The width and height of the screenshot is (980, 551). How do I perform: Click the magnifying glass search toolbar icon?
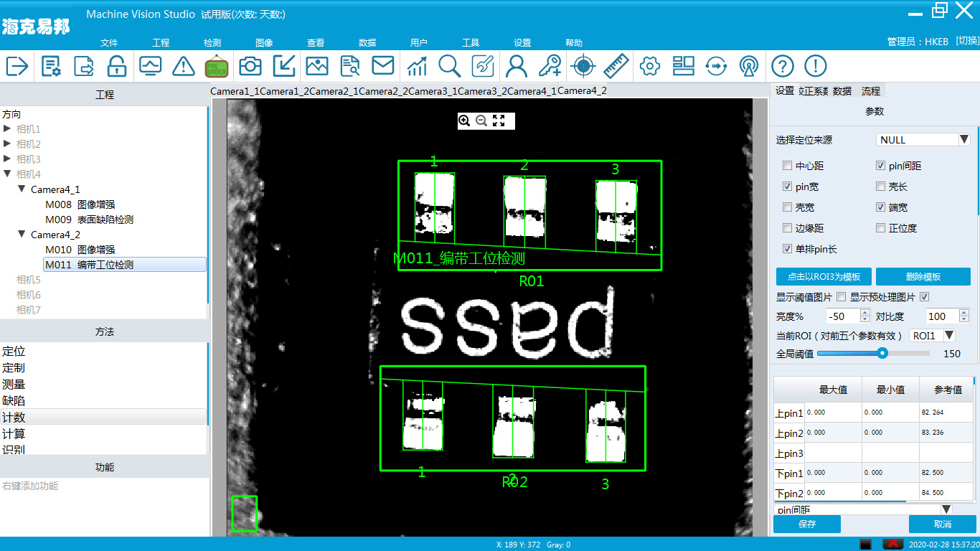coord(450,67)
